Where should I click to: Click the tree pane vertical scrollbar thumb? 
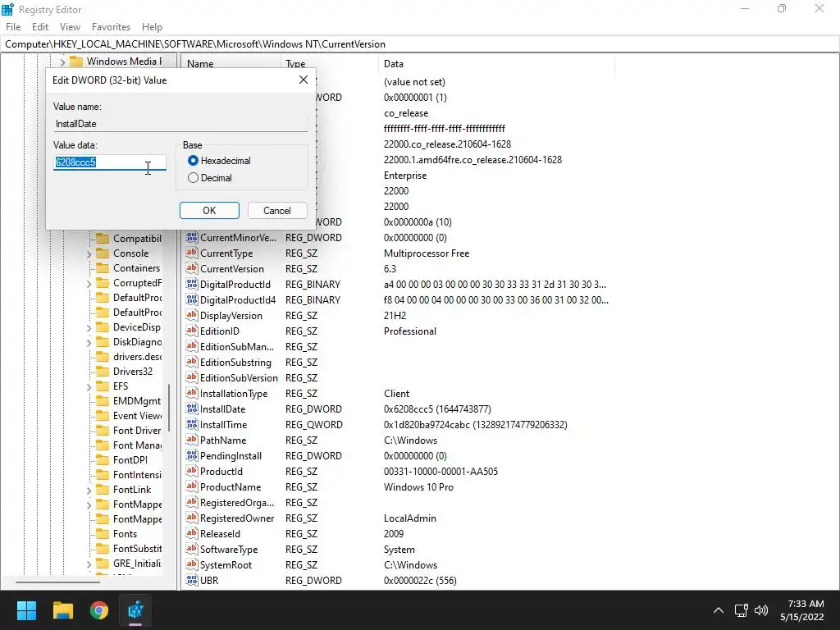point(169,407)
